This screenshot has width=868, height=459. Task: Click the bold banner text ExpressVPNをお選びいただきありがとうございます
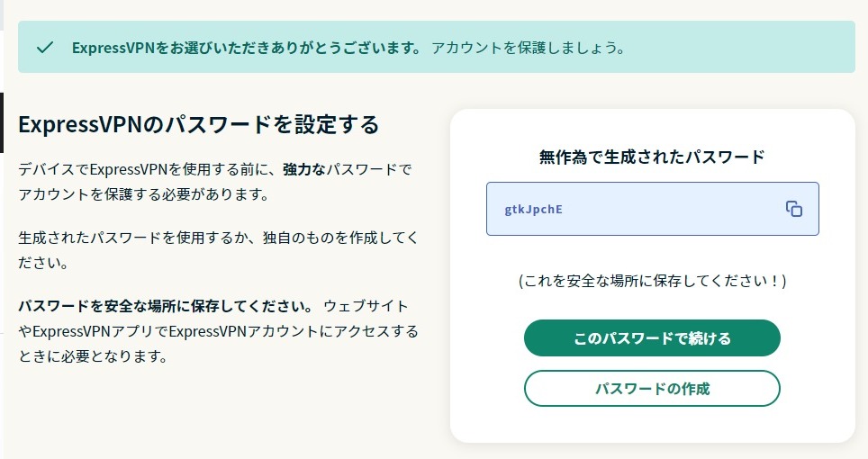click(246, 48)
